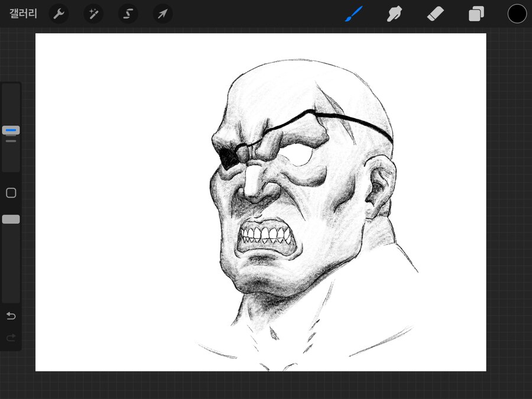Click the blue brush size slider handle
The image size is (532, 399).
[11, 130]
